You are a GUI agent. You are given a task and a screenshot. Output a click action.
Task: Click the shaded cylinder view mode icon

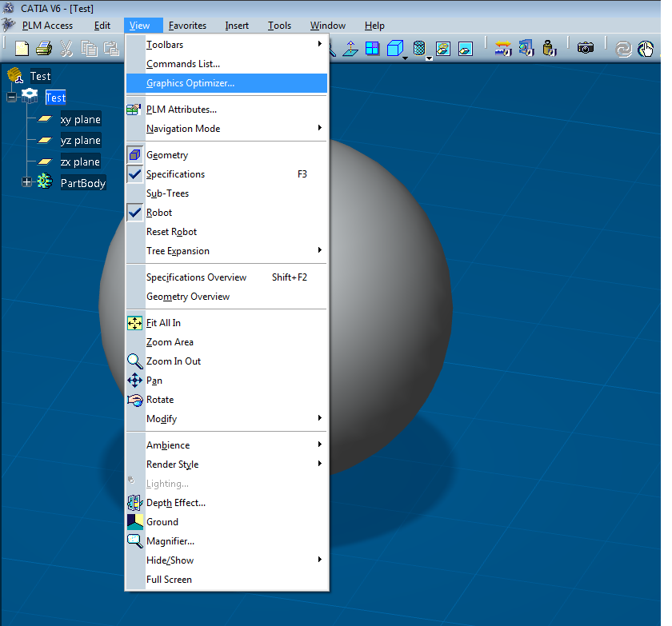click(419, 49)
